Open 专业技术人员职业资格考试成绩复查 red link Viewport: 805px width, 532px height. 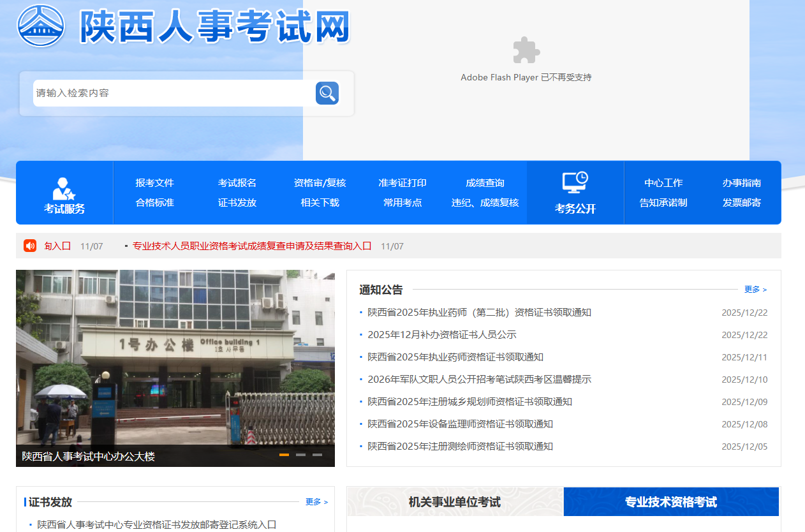pos(252,246)
